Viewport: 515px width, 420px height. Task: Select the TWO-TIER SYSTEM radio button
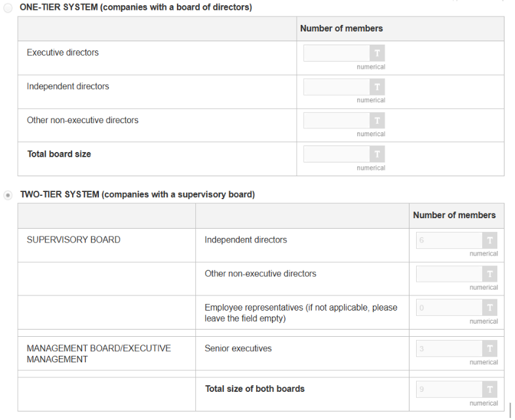click(x=8, y=195)
